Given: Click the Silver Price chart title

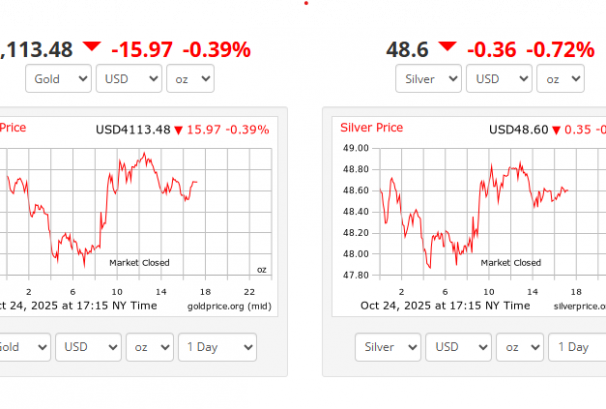Looking at the screenshot, I should tap(372, 128).
